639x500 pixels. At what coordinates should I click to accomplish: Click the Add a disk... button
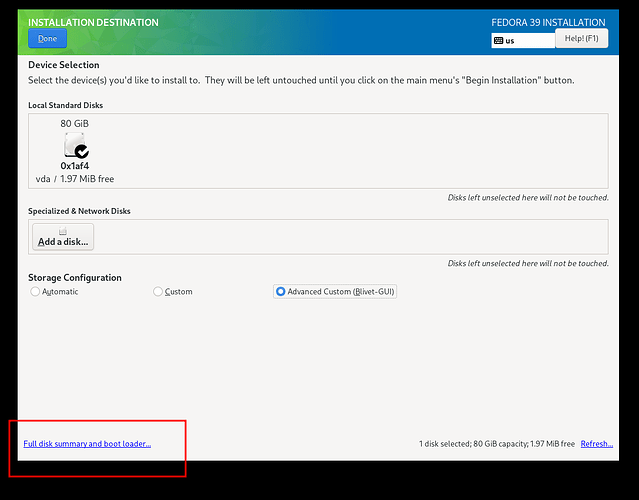pyautogui.click(x=63, y=237)
